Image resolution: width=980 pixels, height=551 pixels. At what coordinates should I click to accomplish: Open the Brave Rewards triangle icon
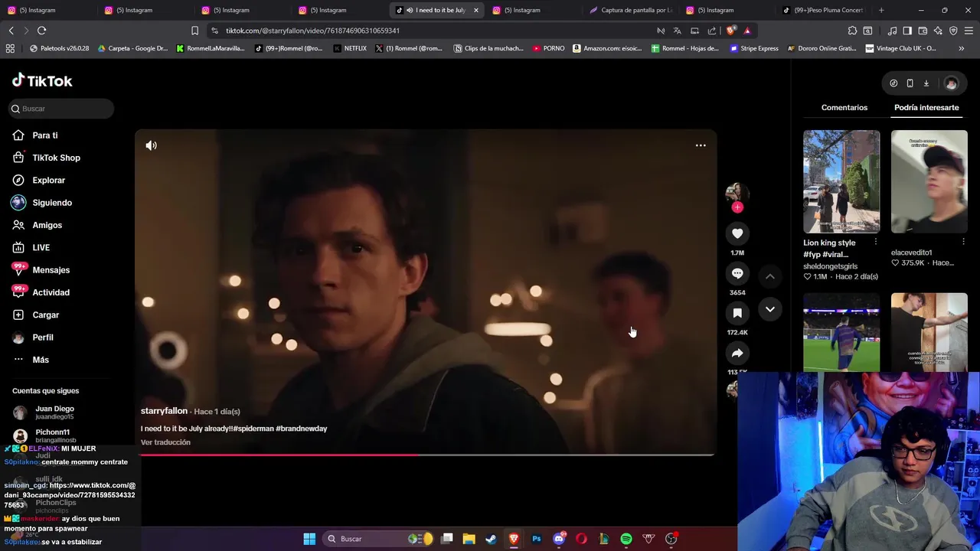click(747, 31)
